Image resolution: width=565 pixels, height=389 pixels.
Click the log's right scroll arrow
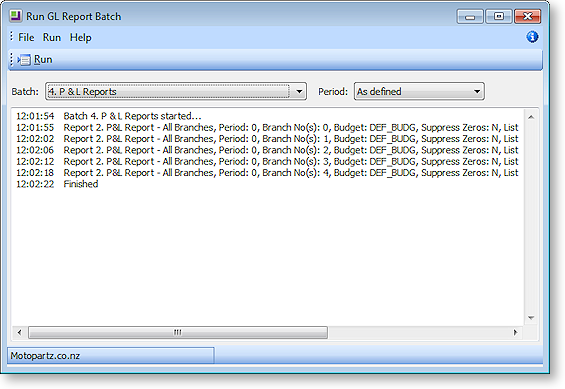(515, 332)
